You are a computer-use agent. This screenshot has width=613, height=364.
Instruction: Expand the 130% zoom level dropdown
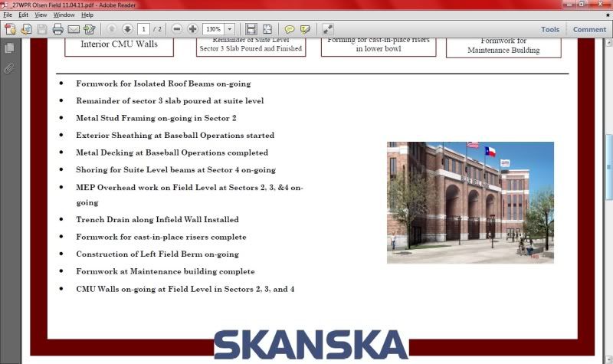230,30
